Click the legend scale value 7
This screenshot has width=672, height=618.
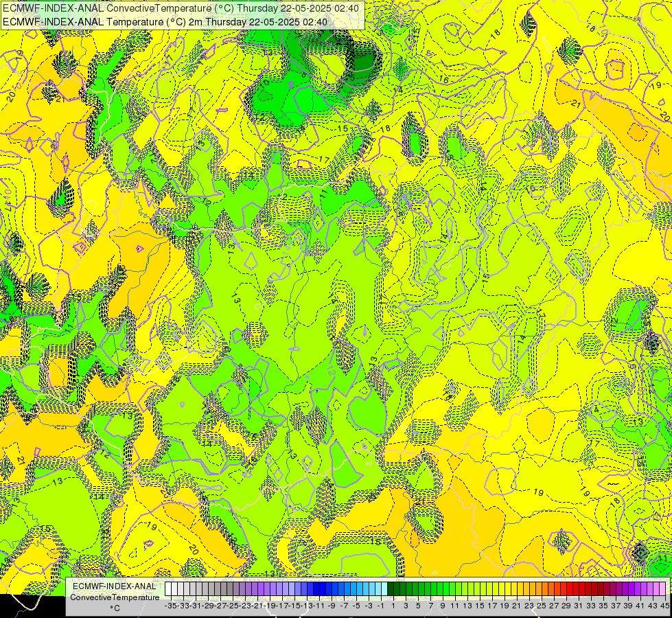pyautogui.click(x=430, y=606)
